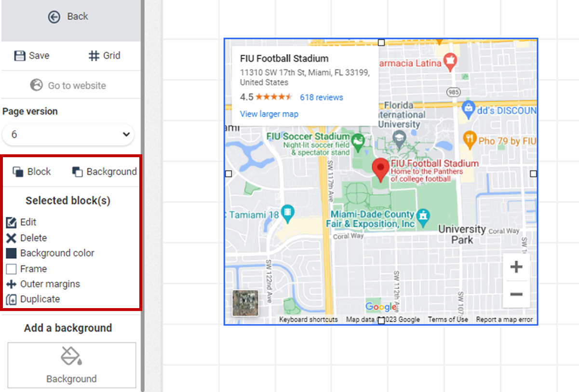Image resolution: width=579 pixels, height=392 pixels.
Task: Open the 618 reviews link
Action: click(321, 97)
